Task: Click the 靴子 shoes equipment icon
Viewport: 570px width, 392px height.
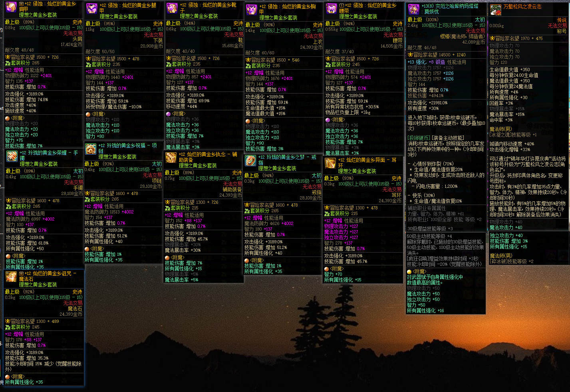Action: pyautogui.click(x=172, y=8)
